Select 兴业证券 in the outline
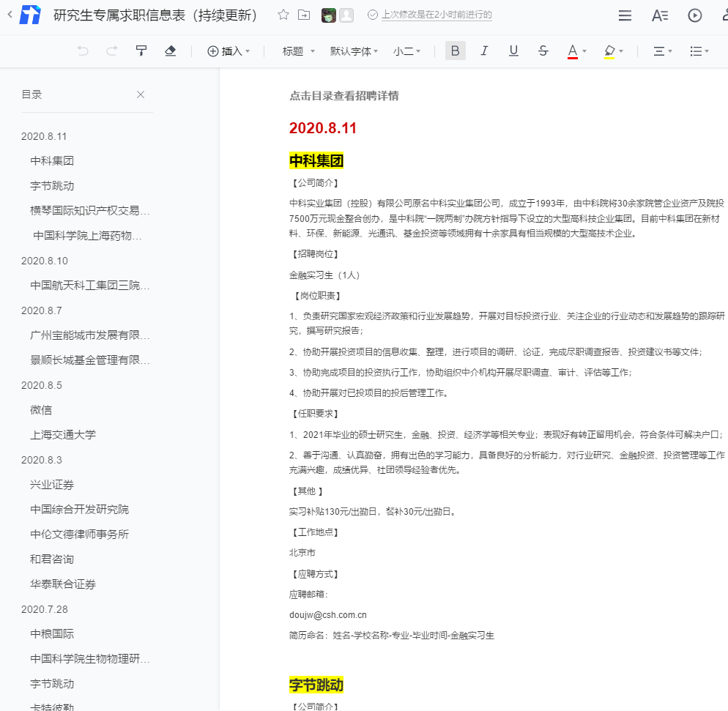 (x=52, y=485)
